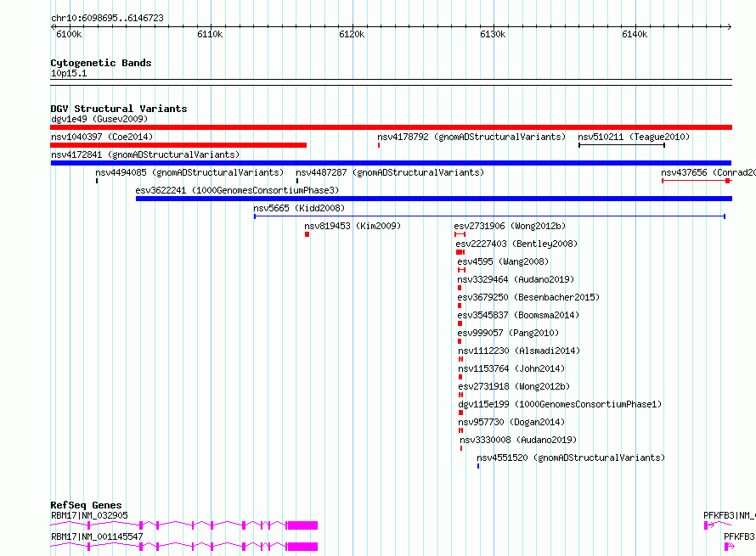The image size is (756, 556).
Task: Open esv3622241 1000Genomes Phase3 label
Action: 237,190
